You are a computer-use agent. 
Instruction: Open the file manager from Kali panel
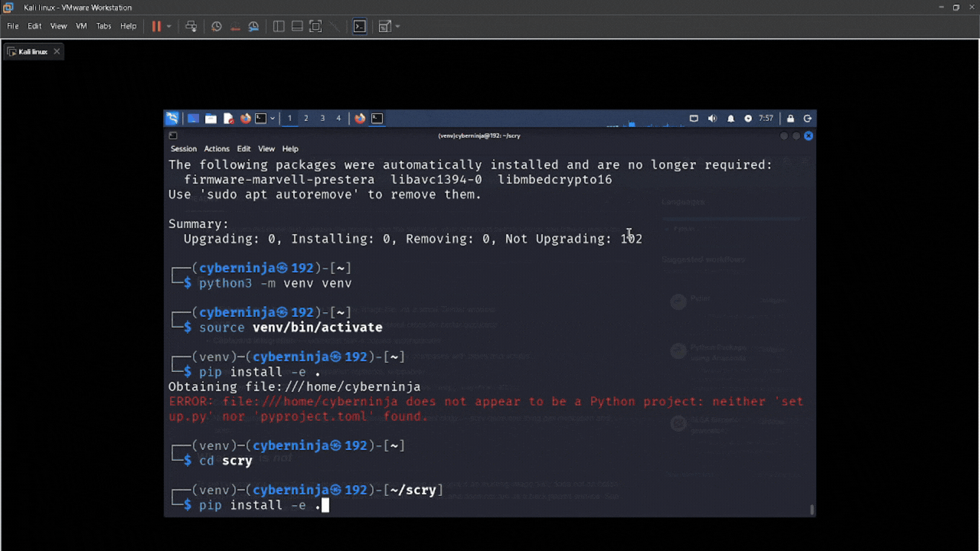click(211, 118)
